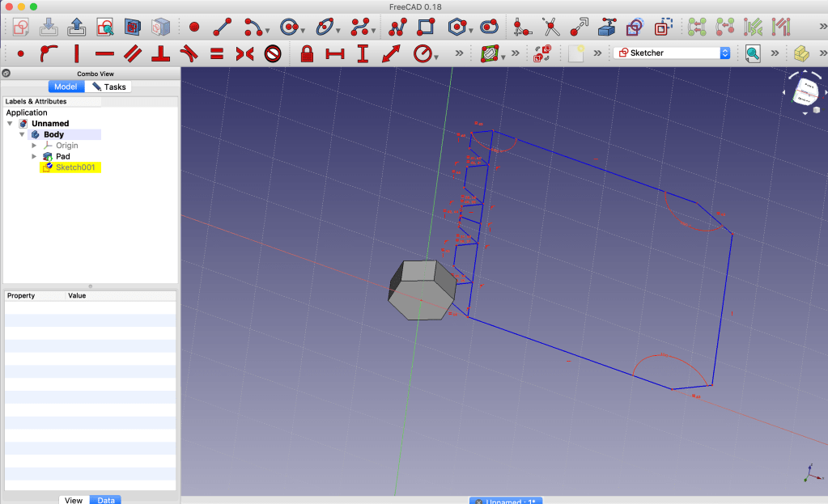Screen dimensions: 828x504
Task: Apply the Equal constraint icon
Action: 216,54
